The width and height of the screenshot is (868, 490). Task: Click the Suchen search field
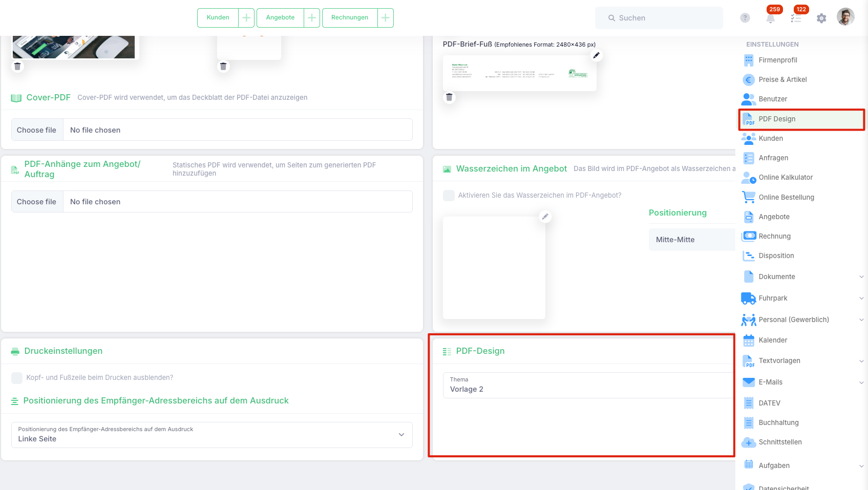[659, 18]
